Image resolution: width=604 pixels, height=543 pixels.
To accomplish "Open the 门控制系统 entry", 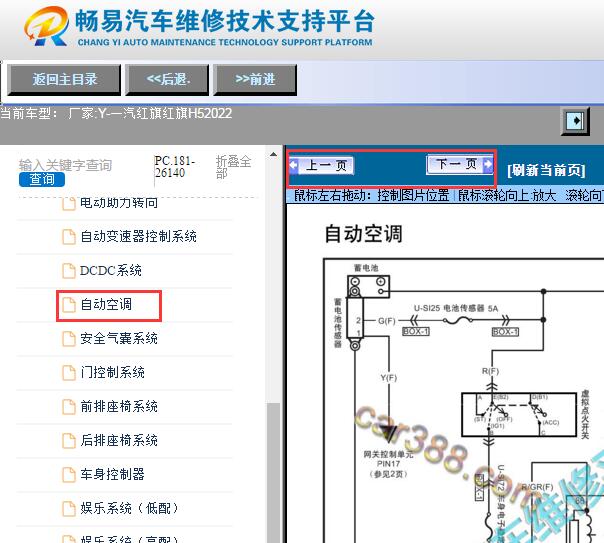I will pyautogui.click(x=112, y=372).
